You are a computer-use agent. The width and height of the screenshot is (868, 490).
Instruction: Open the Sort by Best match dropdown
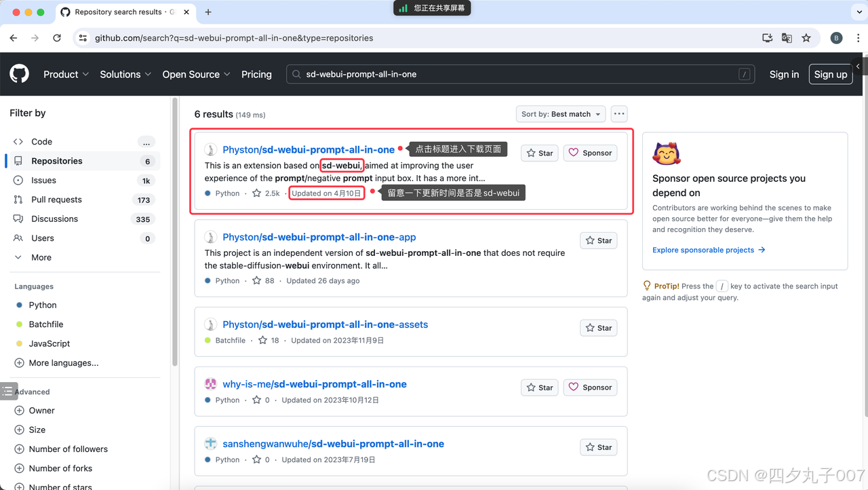click(x=561, y=114)
